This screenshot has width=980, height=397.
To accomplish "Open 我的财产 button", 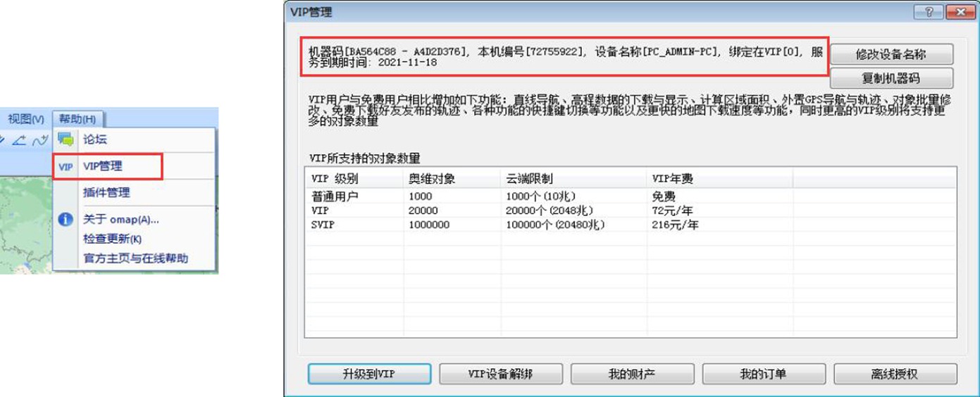I will pyautogui.click(x=622, y=374).
